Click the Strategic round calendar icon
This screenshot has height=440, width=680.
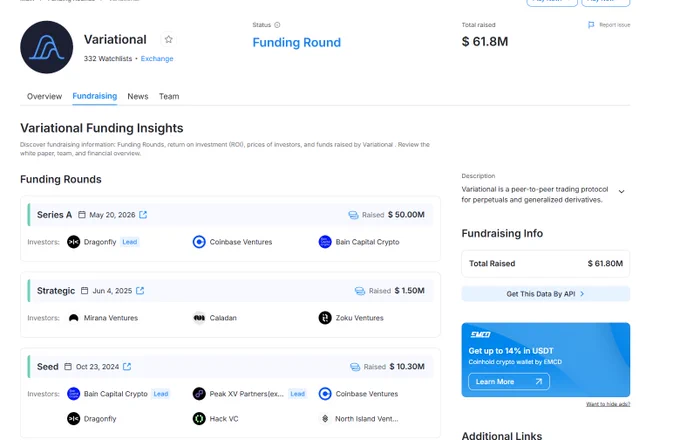pos(85,290)
